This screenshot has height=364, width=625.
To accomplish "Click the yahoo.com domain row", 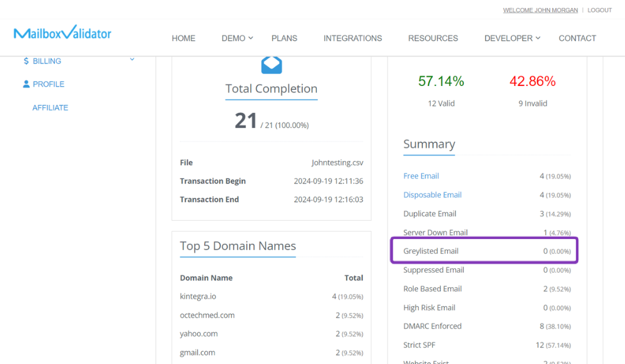I will point(272,334).
